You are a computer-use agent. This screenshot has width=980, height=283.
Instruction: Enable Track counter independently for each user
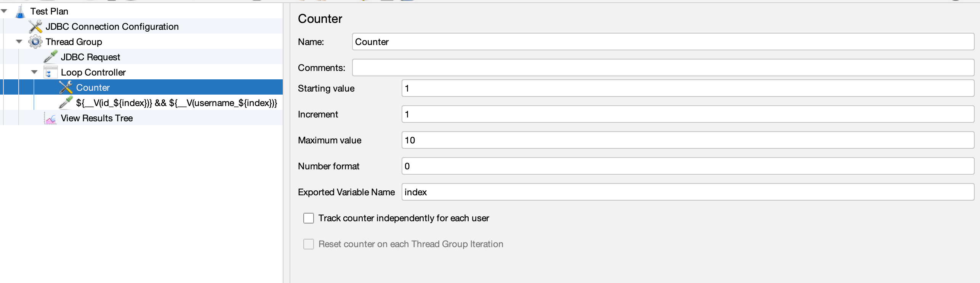click(x=309, y=218)
